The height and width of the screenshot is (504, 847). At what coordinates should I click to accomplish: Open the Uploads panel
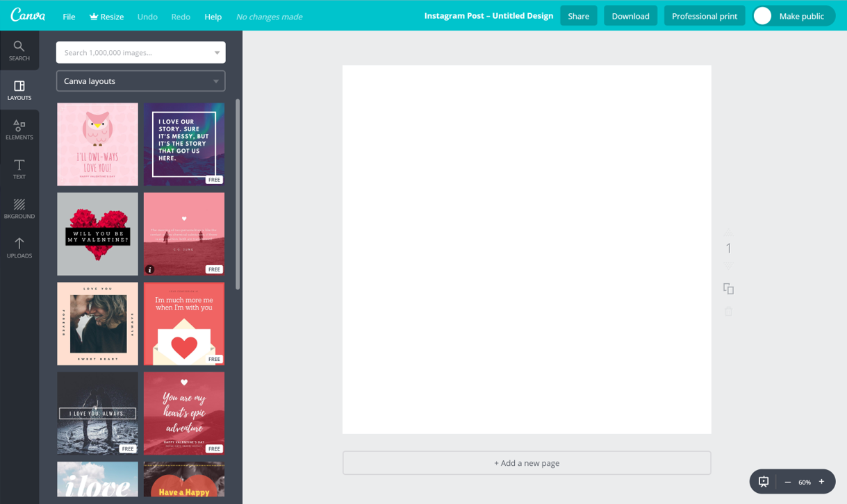click(19, 248)
